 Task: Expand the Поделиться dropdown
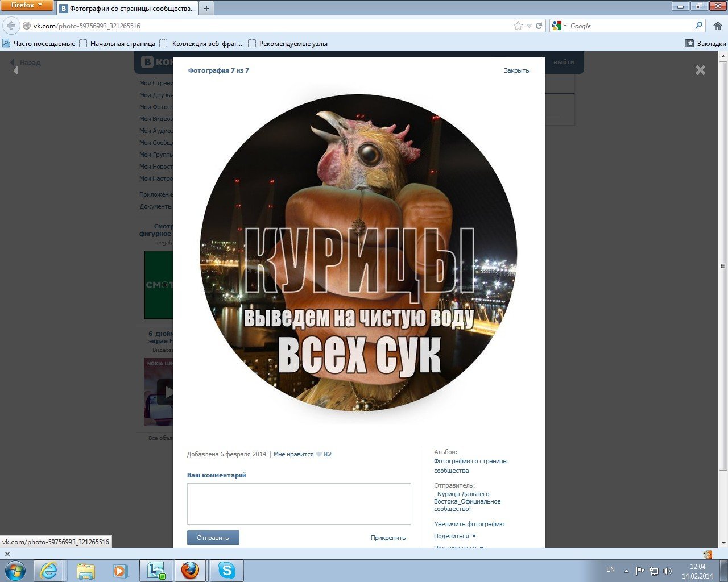455,536
